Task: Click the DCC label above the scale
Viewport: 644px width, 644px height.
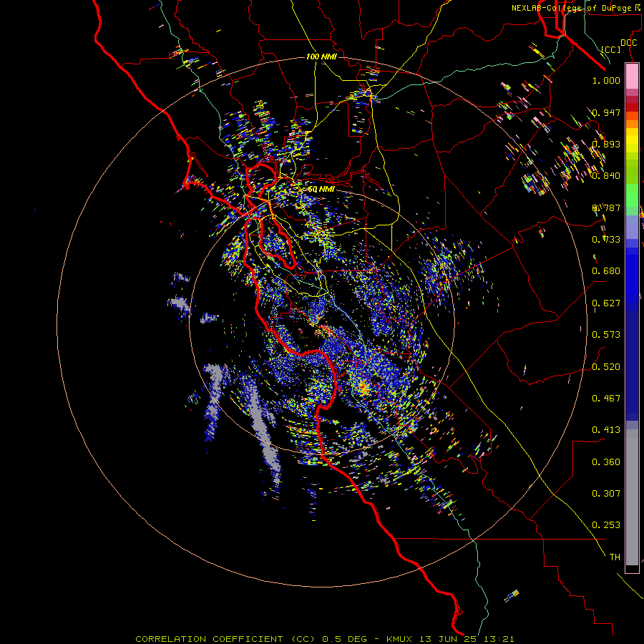Action: tap(628, 43)
